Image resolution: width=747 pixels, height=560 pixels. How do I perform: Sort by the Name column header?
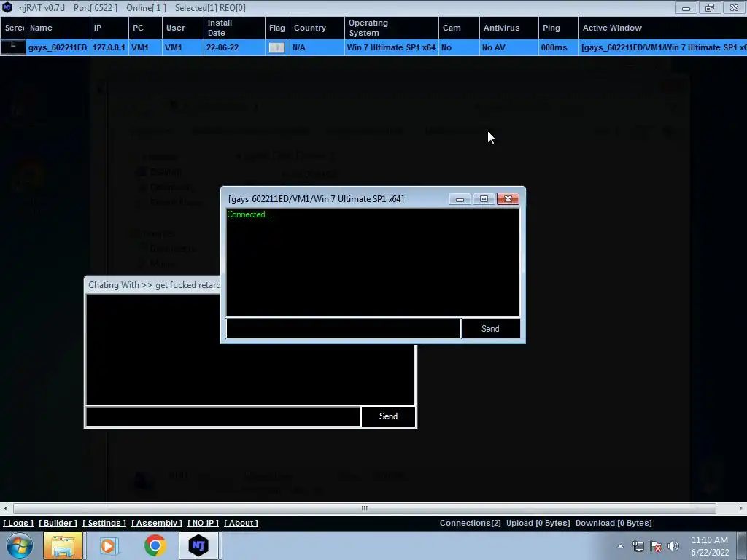click(x=58, y=28)
